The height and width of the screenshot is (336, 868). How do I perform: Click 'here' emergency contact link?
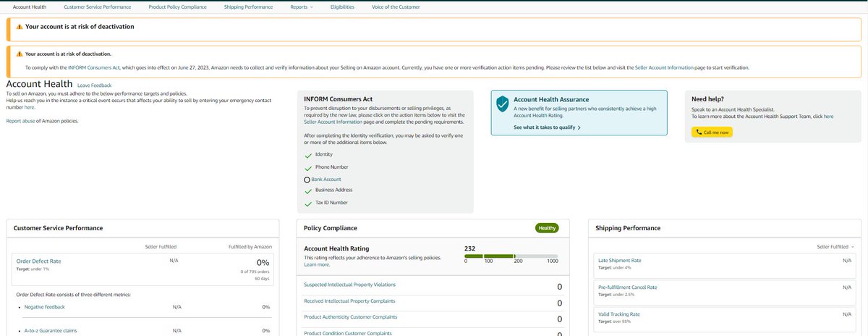(29, 107)
